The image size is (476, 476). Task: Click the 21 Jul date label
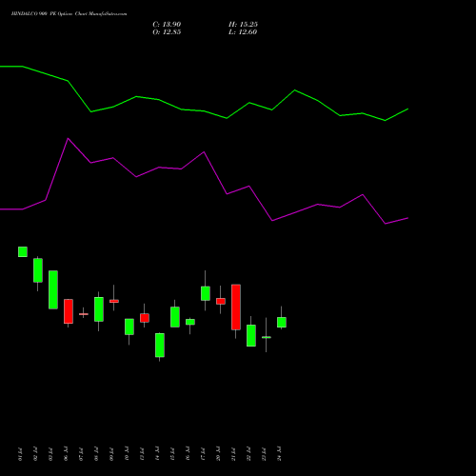pos(233,454)
